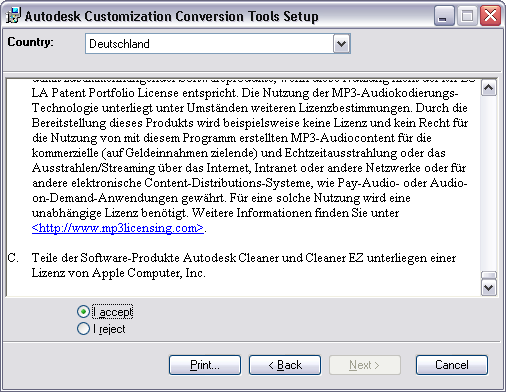The image size is (506, 392).
Task: Minimize the setup window
Action: (444, 16)
